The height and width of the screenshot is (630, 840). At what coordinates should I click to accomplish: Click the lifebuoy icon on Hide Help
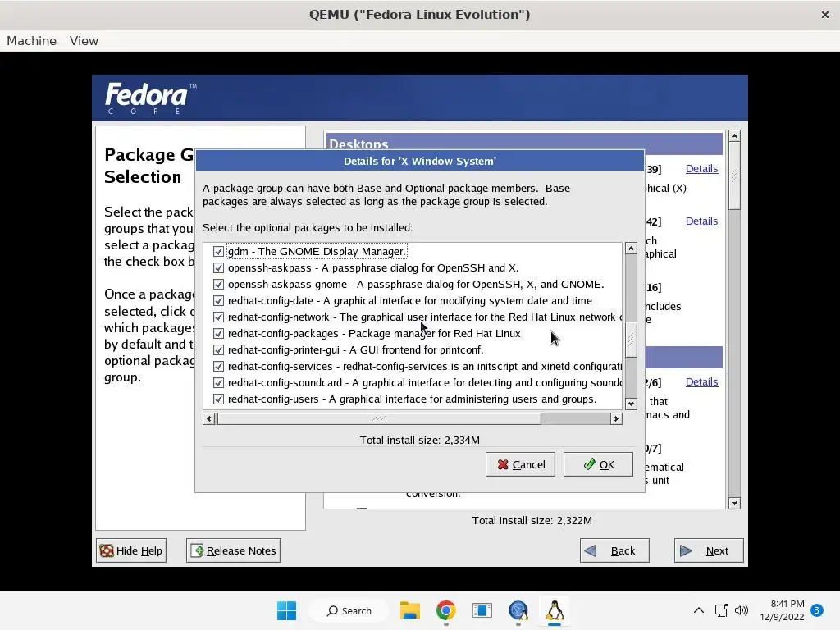[x=107, y=550]
